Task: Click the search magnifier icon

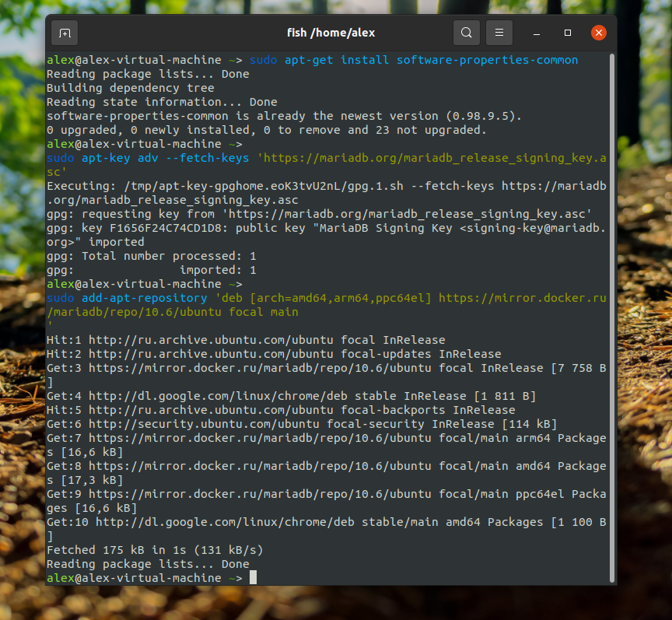Action: [x=466, y=33]
